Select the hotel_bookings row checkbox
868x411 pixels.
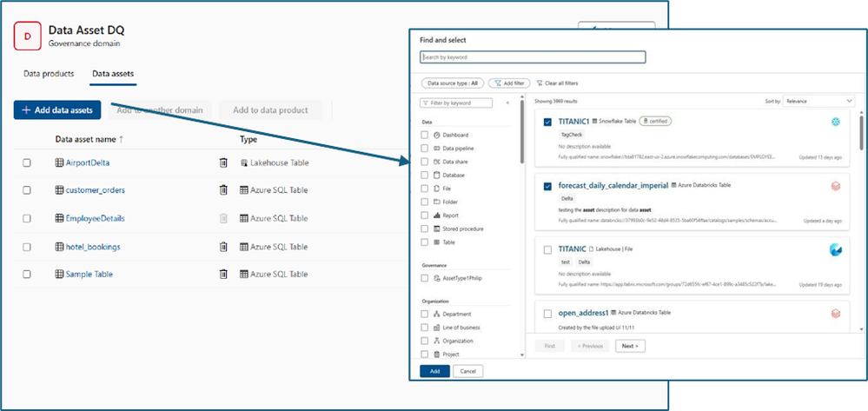[x=27, y=247]
